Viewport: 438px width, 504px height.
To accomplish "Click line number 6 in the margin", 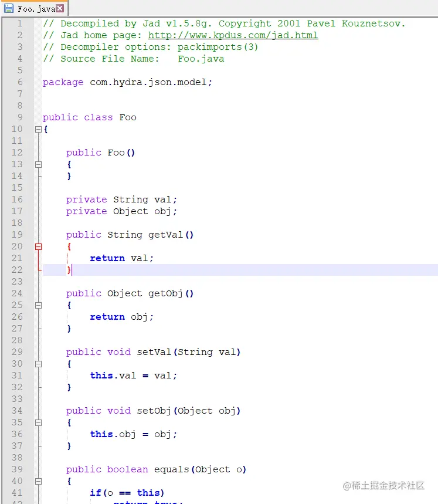I will point(20,82).
